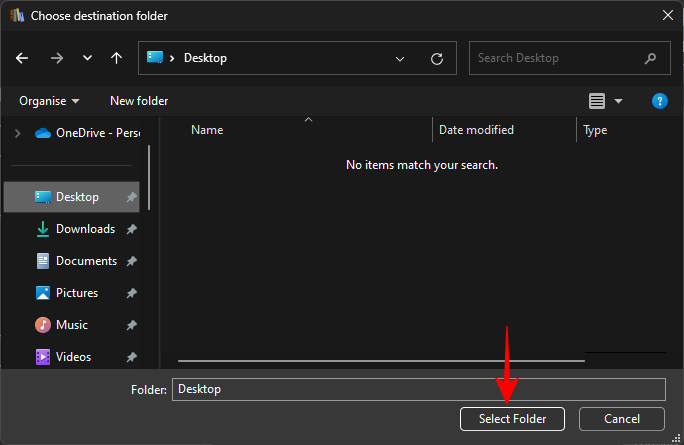Click the Folder name input field
Screen dimensions: 684x445
click(418, 389)
